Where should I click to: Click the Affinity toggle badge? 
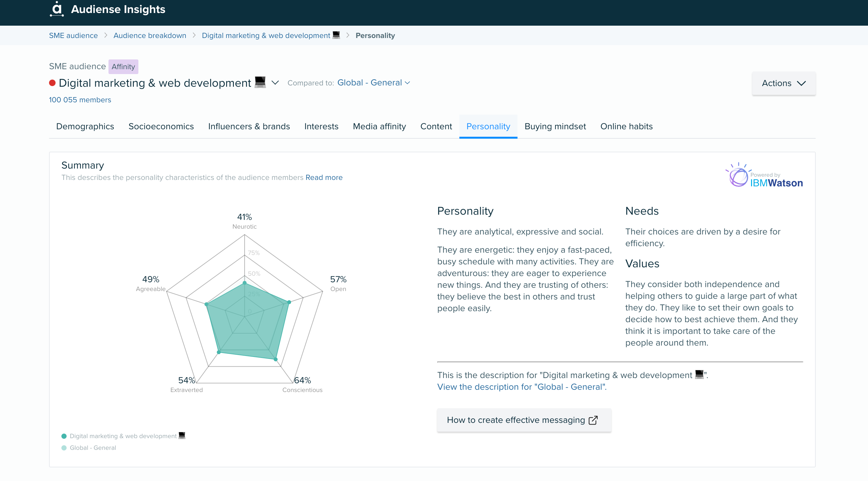click(x=122, y=66)
